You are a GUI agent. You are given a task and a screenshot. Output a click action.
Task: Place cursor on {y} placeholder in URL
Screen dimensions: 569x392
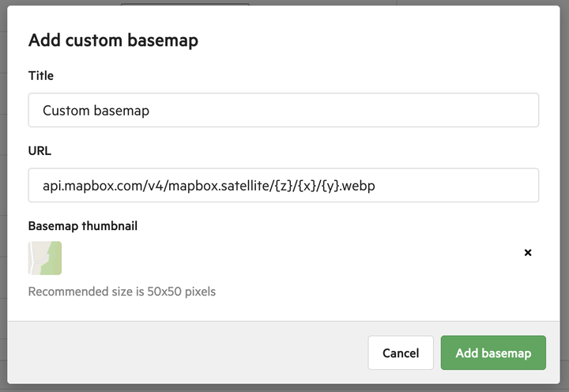(x=330, y=186)
